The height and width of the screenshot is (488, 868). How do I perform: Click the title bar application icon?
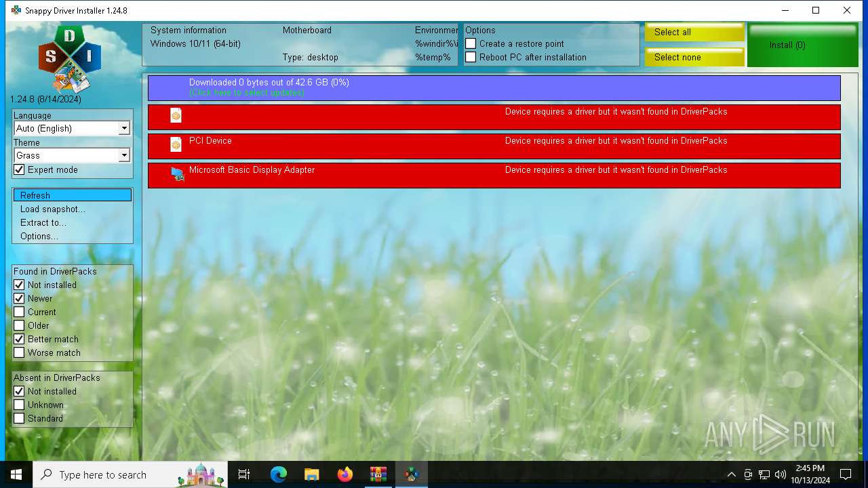pos(16,10)
